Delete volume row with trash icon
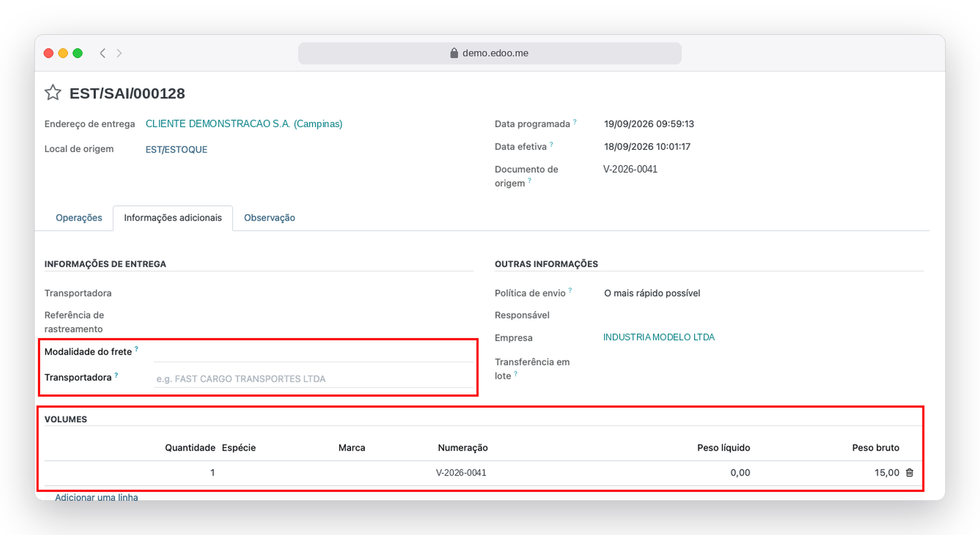The height and width of the screenshot is (535, 980). pyautogui.click(x=910, y=473)
